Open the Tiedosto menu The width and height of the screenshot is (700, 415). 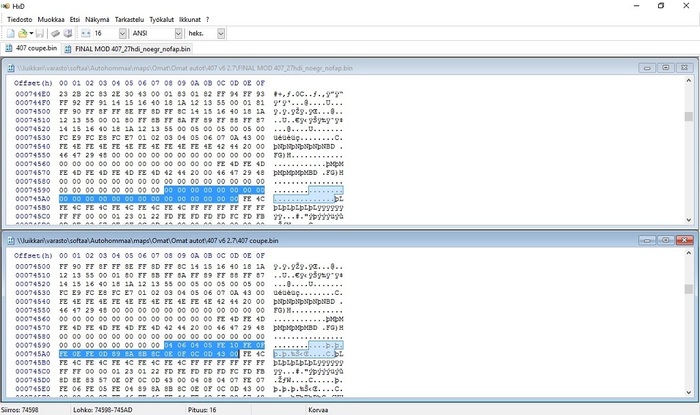17,18
